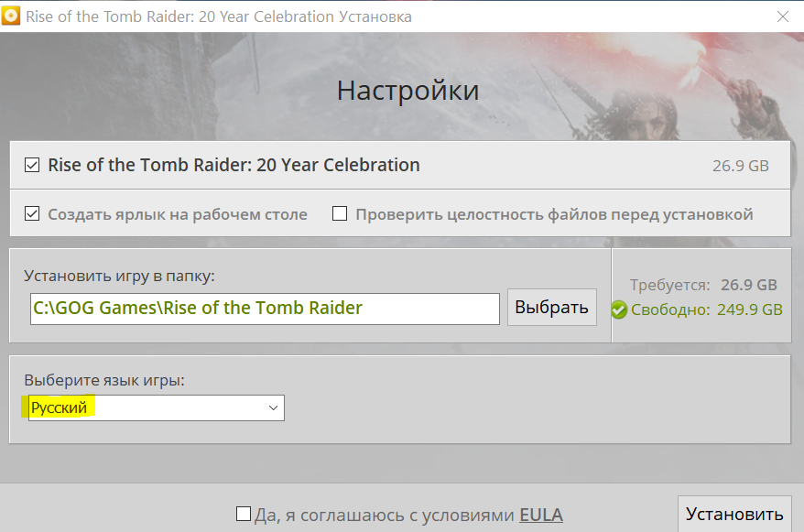Screen dimensions: 804x532
Task: Click the Установить игру в папку label
Action: tap(119, 275)
